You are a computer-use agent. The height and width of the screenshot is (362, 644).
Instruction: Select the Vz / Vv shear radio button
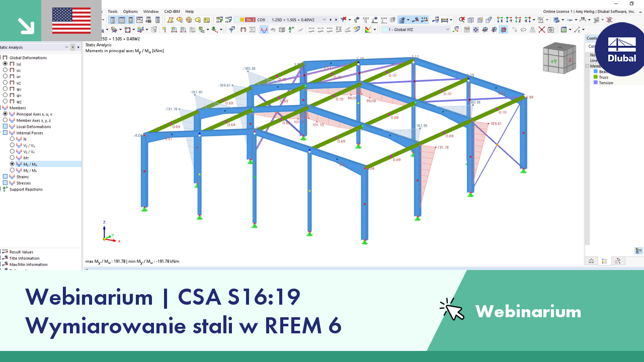(13, 151)
